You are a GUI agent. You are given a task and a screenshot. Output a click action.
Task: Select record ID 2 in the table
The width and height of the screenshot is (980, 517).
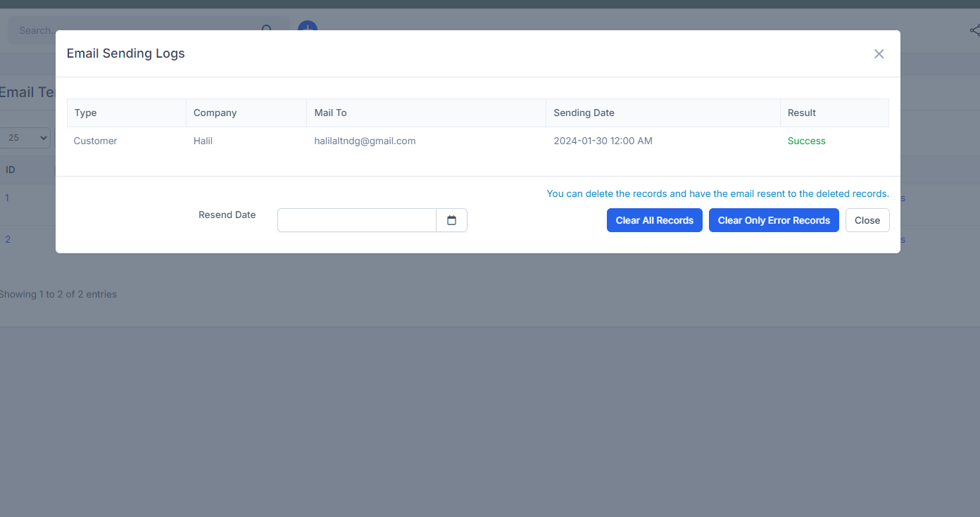point(8,239)
